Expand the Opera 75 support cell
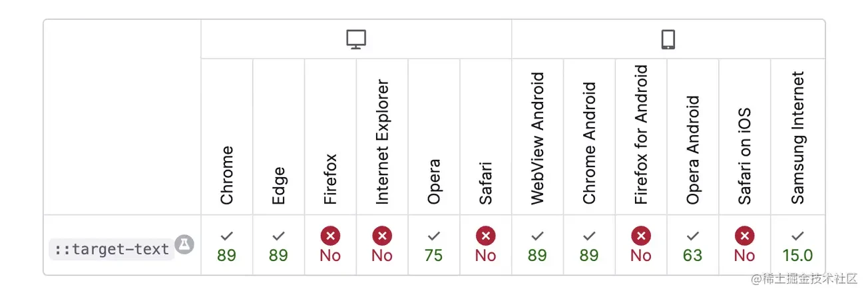The height and width of the screenshot is (295, 868). pyautogui.click(x=434, y=245)
